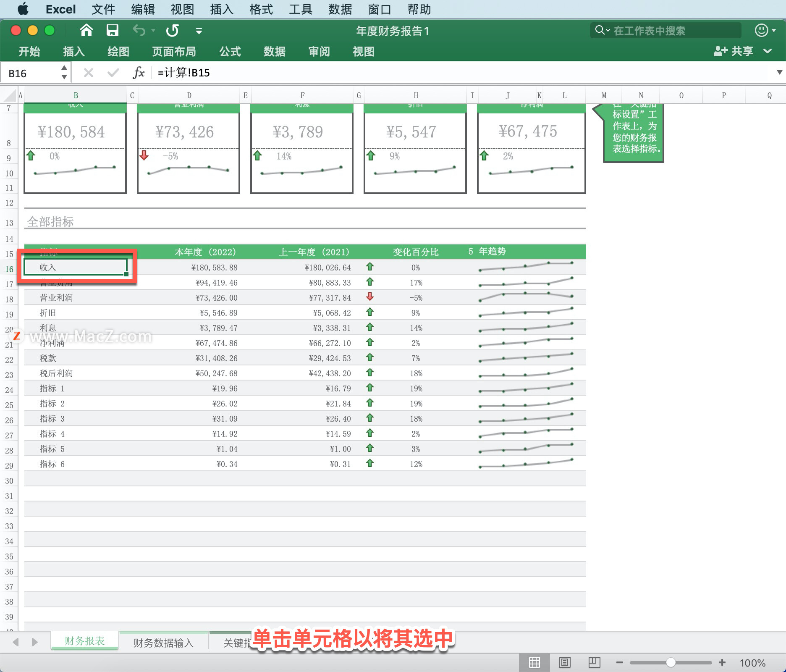Select the 变化百分比 column header
The height and width of the screenshot is (672, 786).
coord(416,252)
